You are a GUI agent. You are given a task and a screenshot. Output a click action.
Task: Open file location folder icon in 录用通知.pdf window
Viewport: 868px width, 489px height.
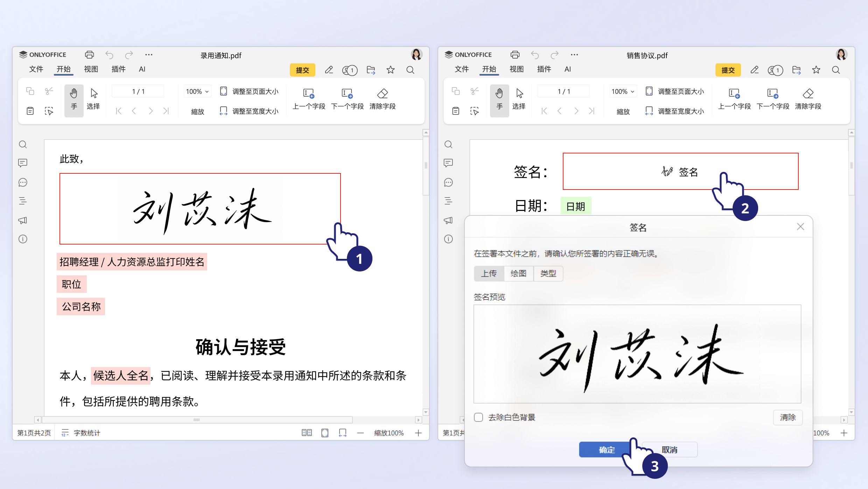[x=371, y=70]
